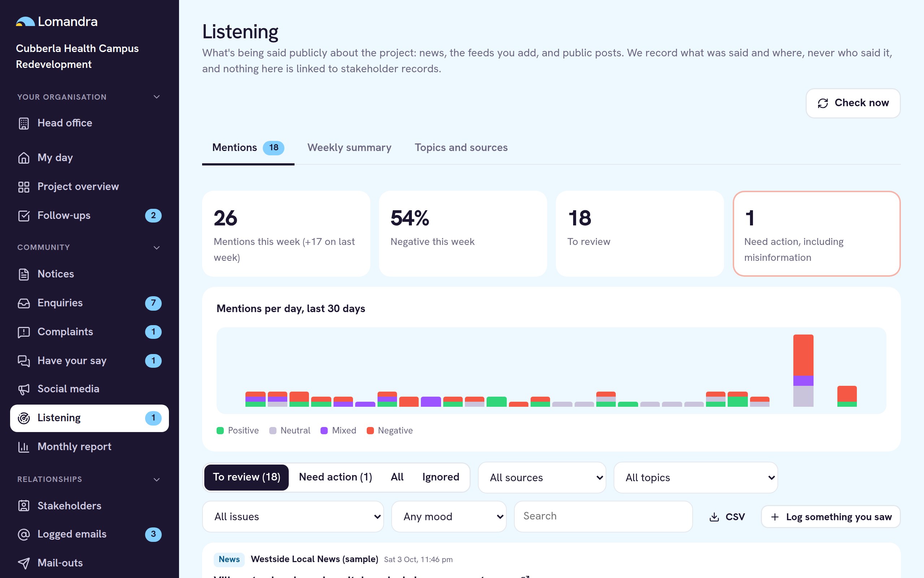Open the Need action misinformation card

[x=816, y=234]
